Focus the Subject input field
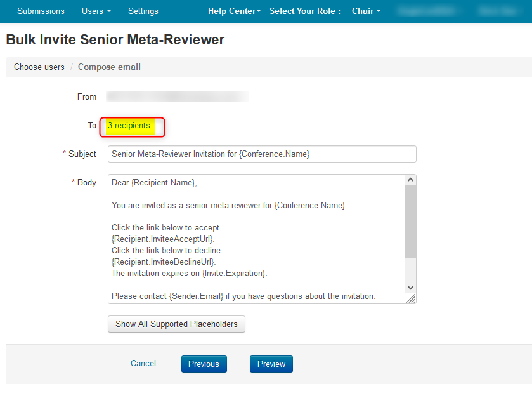Screen dimensions: 532x398 tap(262, 154)
